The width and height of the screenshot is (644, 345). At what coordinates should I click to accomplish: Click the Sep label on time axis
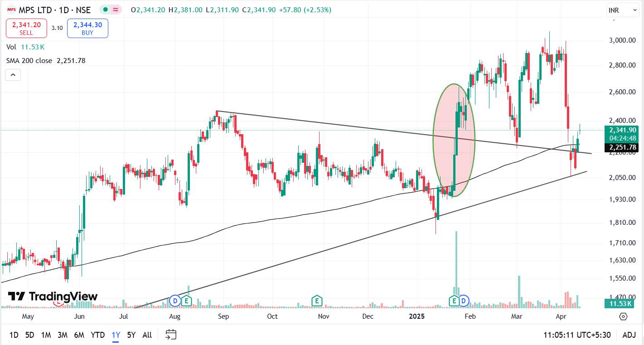223,316
